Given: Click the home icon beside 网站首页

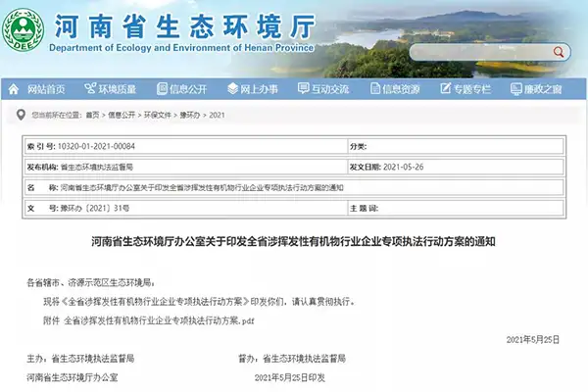Looking at the screenshot, I should pos(14,89).
